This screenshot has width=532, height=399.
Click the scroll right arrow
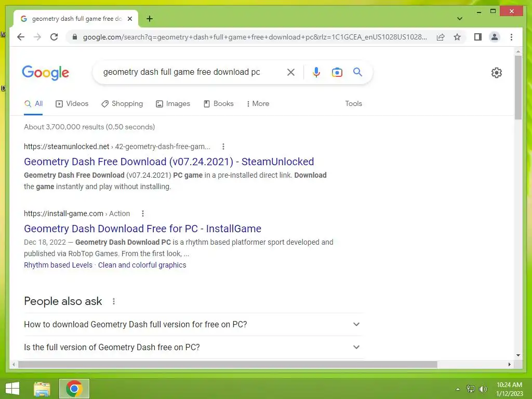(509, 364)
